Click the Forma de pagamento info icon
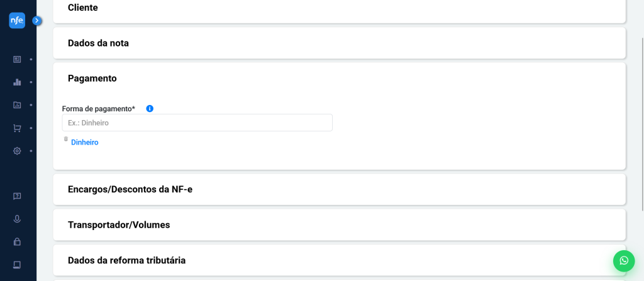Screen dimensions: 644x281 (x=150, y=109)
